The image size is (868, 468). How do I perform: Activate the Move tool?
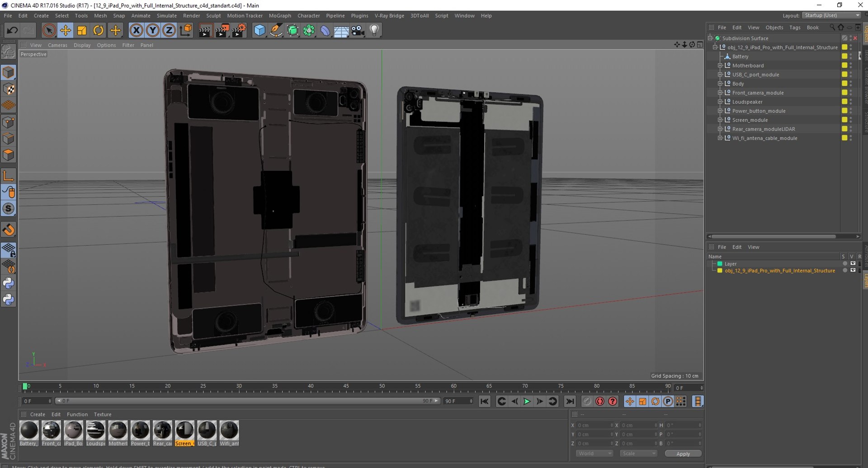65,30
